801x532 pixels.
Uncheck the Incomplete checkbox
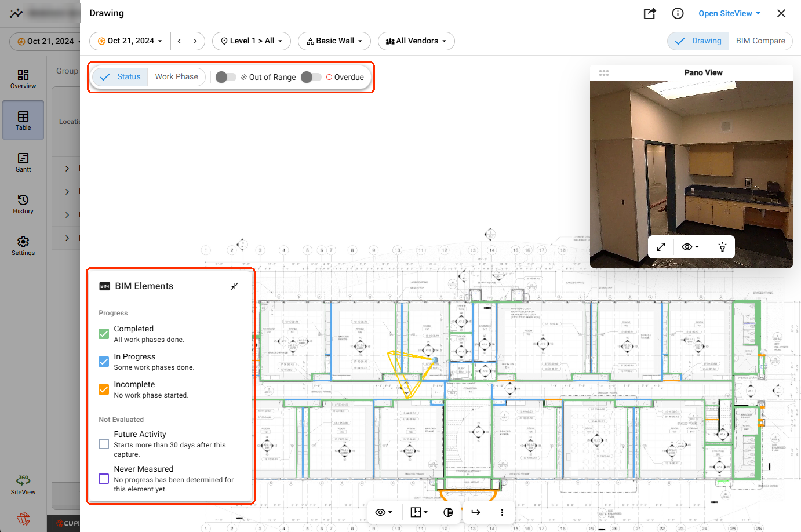click(104, 389)
